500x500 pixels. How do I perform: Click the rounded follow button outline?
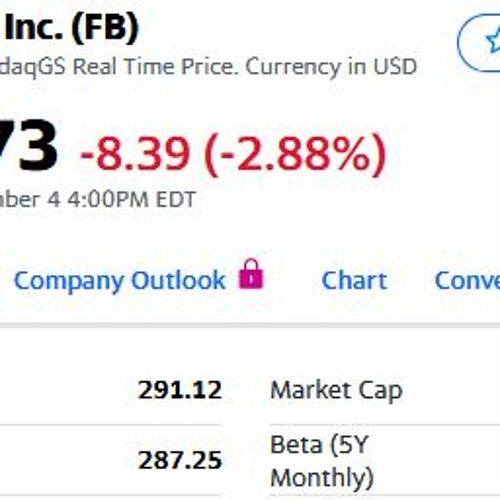point(479,43)
